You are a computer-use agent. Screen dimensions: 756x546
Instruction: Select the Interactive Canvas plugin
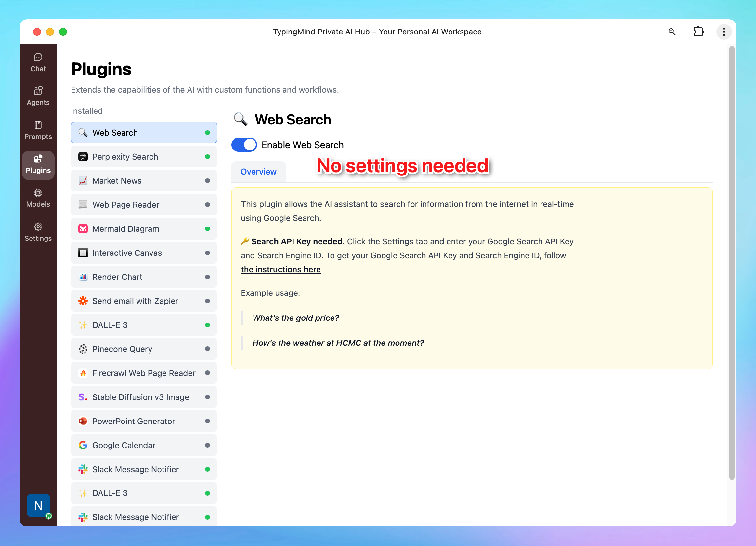[144, 253]
